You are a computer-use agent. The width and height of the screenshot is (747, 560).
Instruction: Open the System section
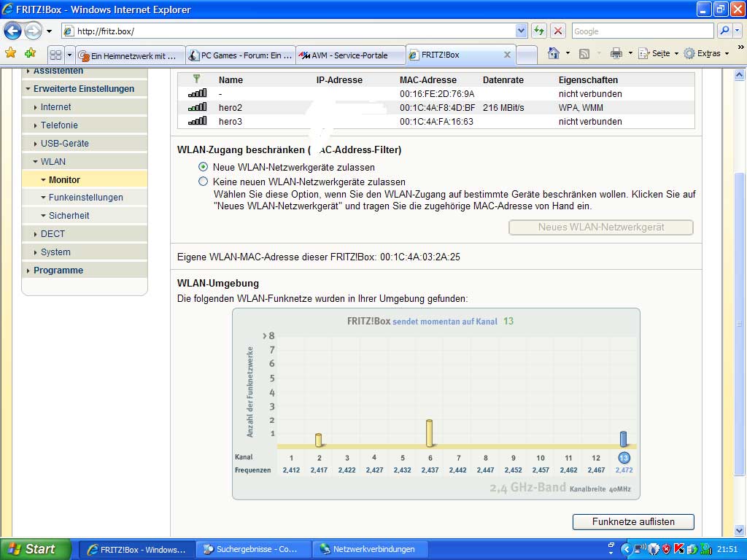pos(85,252)
